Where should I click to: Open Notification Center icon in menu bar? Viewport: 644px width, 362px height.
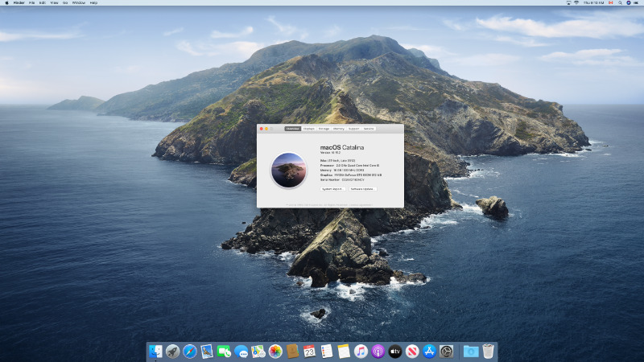coord(636,2)
